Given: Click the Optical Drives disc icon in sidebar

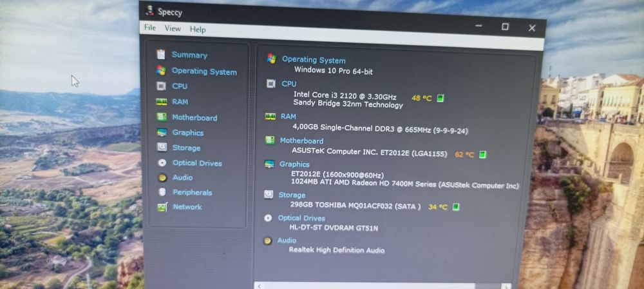Looking at the screenshot, I should 162,163.
